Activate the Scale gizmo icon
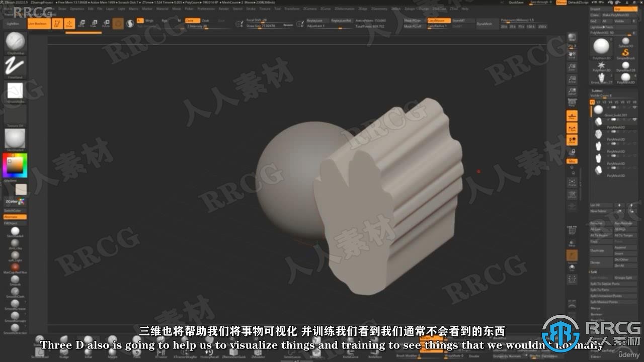Screen dimensions: 644x362 93,24
